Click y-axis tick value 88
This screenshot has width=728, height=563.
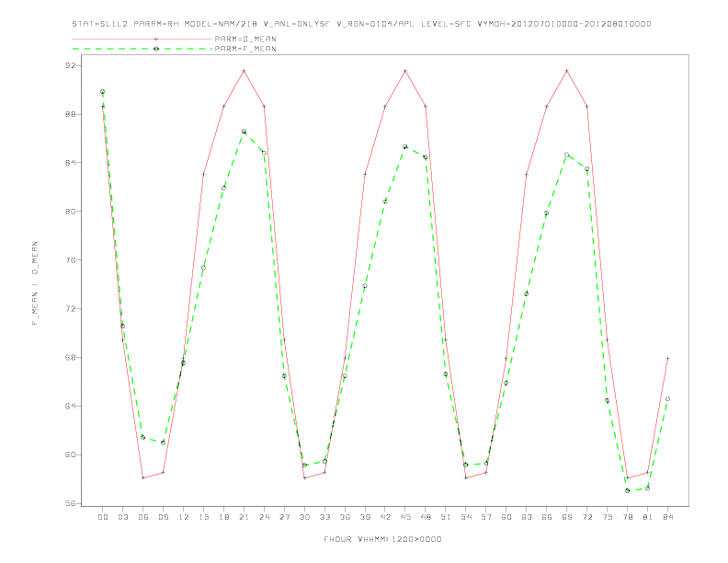[70, 114]
